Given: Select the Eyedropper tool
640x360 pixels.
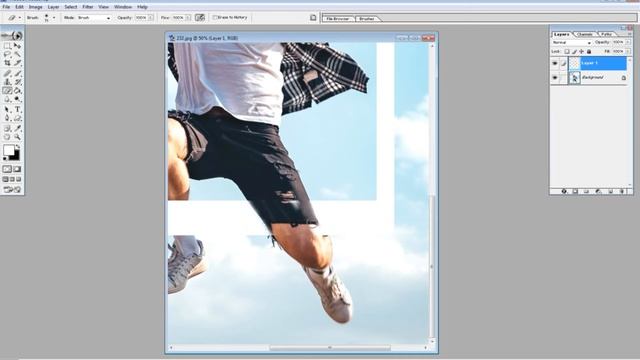Looking at the screenshot, I should pyautogui.click(x=18, y=129).
